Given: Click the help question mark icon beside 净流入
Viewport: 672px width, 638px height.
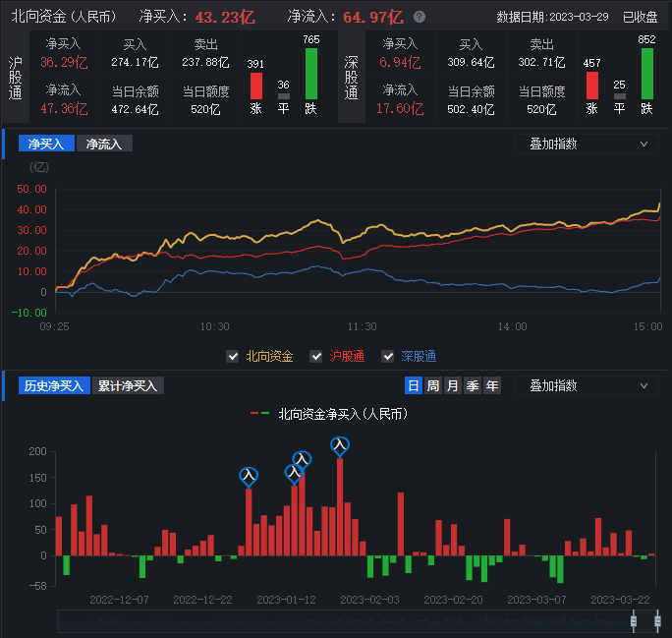Looking at the screenshot, I should tap(420, 18).
